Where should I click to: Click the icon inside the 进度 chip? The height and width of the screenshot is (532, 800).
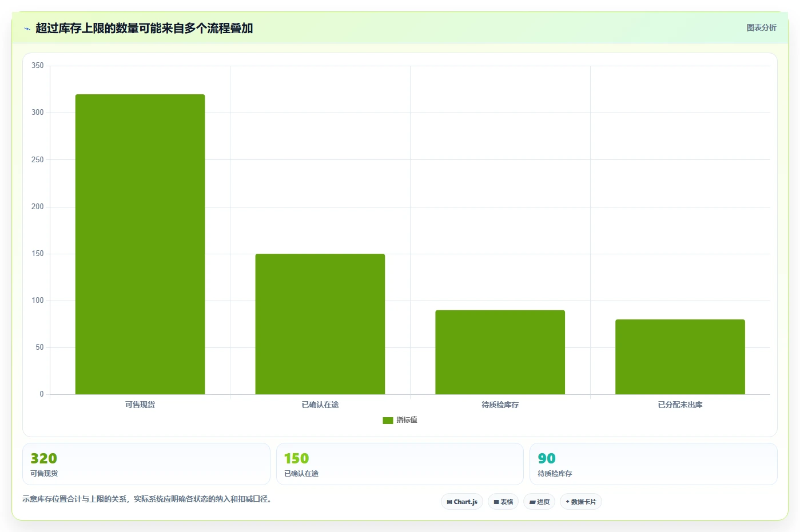532,502
